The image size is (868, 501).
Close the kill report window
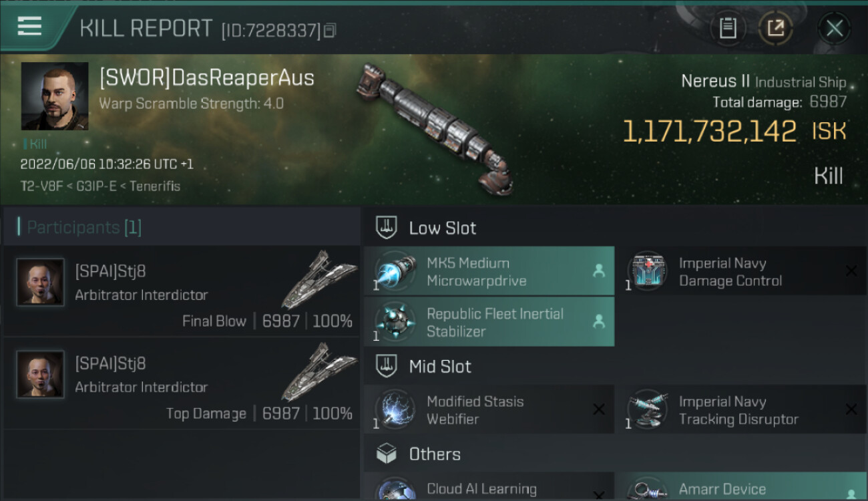pyautogui.click(x=834, y=28)
